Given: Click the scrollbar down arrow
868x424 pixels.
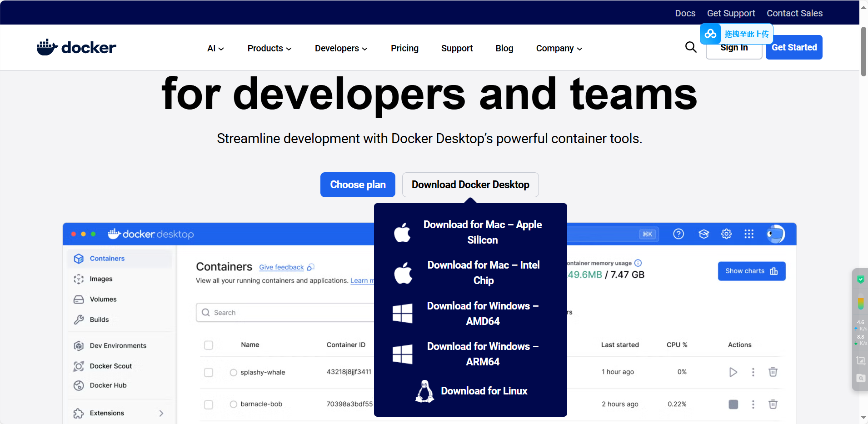Looking at the screenshot, I should pos(863,418).
